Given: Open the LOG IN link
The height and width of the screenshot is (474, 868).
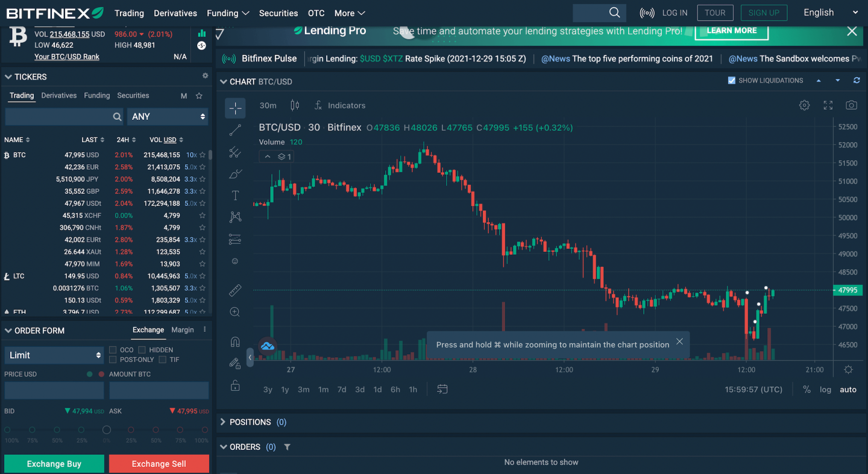Looking at the screenshot, I should 675,13.
